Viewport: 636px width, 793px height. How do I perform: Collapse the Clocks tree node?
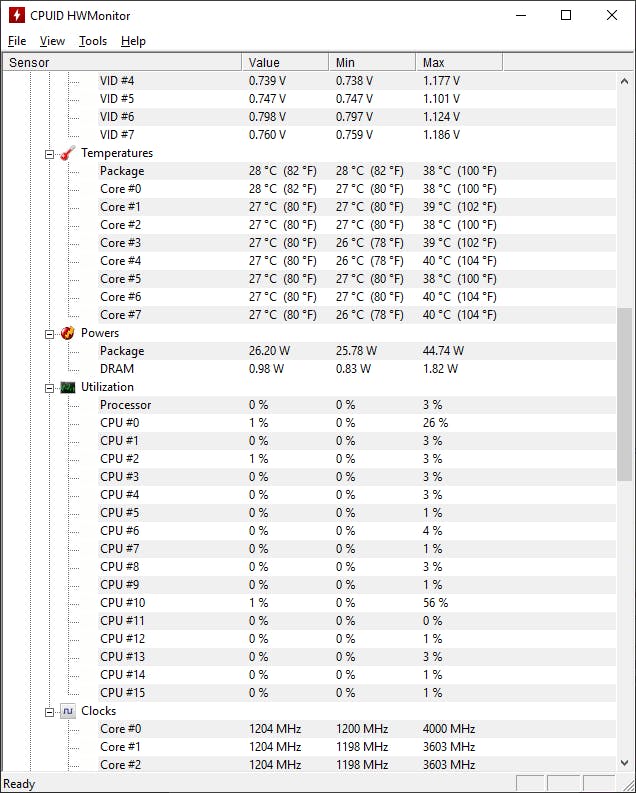click(x=49, y=711)
